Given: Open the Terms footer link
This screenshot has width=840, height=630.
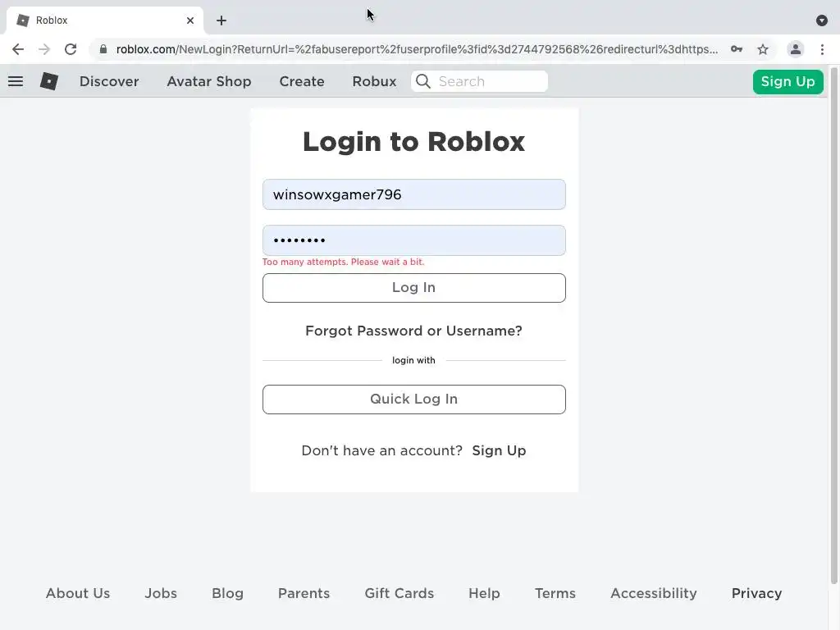Looking at the screenshot, I should click(x=555, y=593).
